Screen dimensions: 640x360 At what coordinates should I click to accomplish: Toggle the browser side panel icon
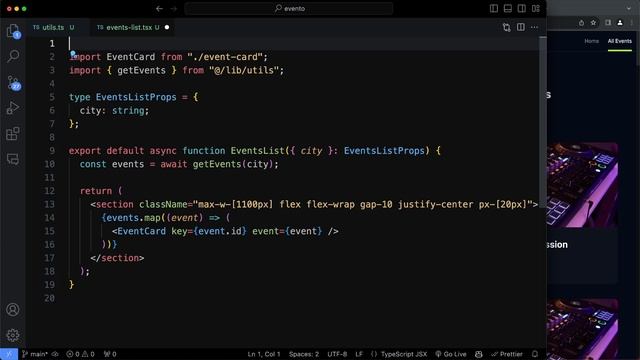(608, 23)
